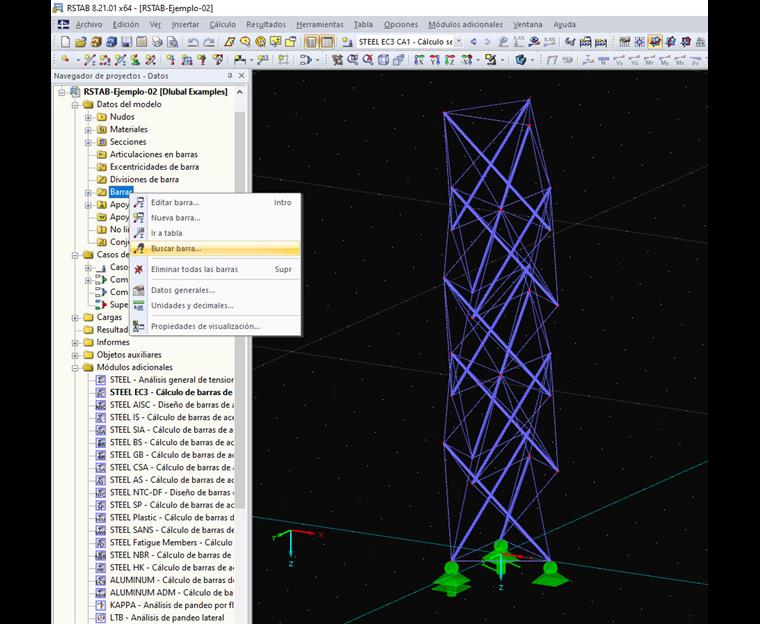Open the ALUMINUM ADM module entry

[x=171, y=592]
